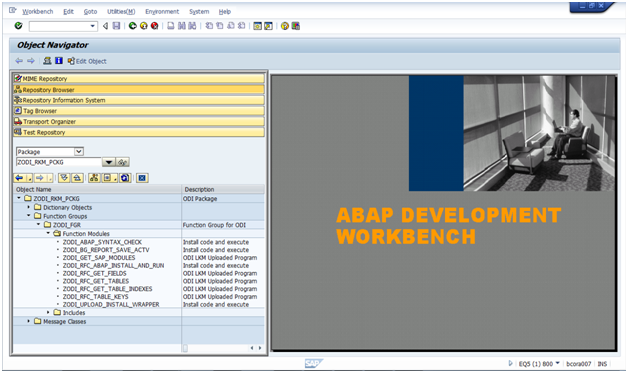Open the Repository Information System
This screenshot has height=373, width=628.
(139, 100)
